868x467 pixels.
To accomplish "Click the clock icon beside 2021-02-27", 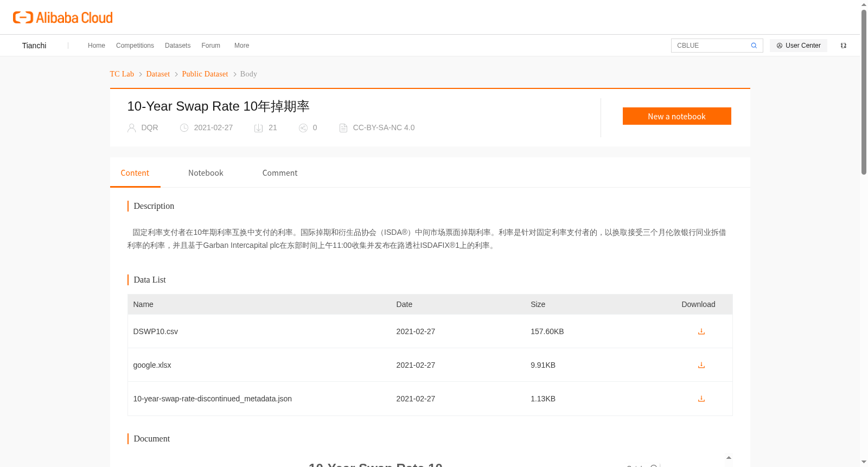I will click(184, 128).
